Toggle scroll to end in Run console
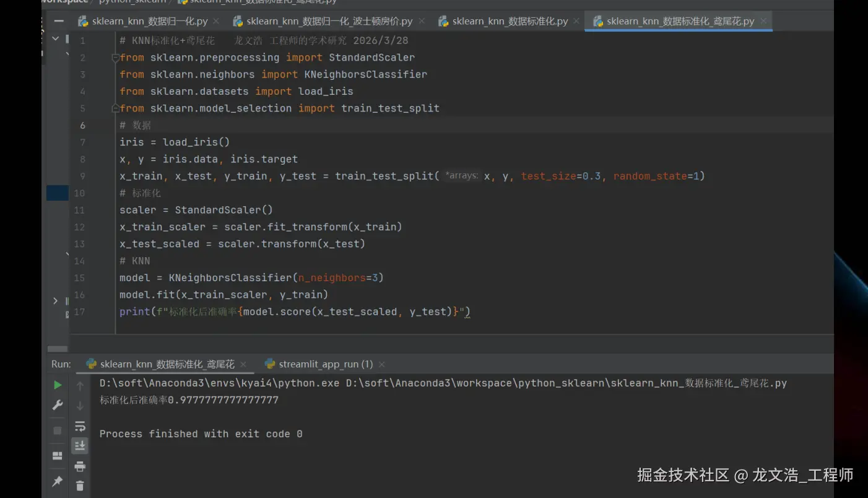The width and height of the screenshot is (868, 498). pyautogui.click(x=80, y=446)
